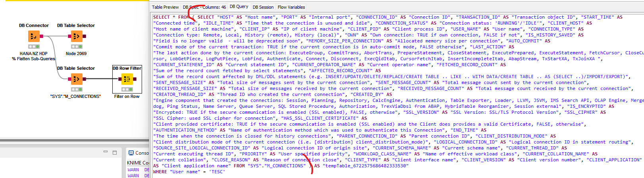Click the WHERE "User name" = 'TESC' line
644x178 pixels.
(189, 172)
